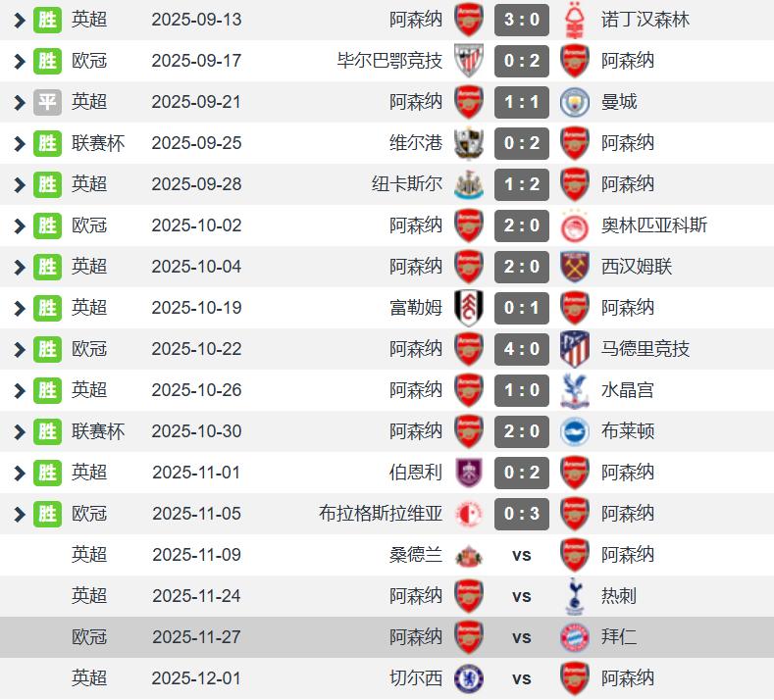
Task: Open 桑德兰 team name link
Action: click(x=416, y=555)
